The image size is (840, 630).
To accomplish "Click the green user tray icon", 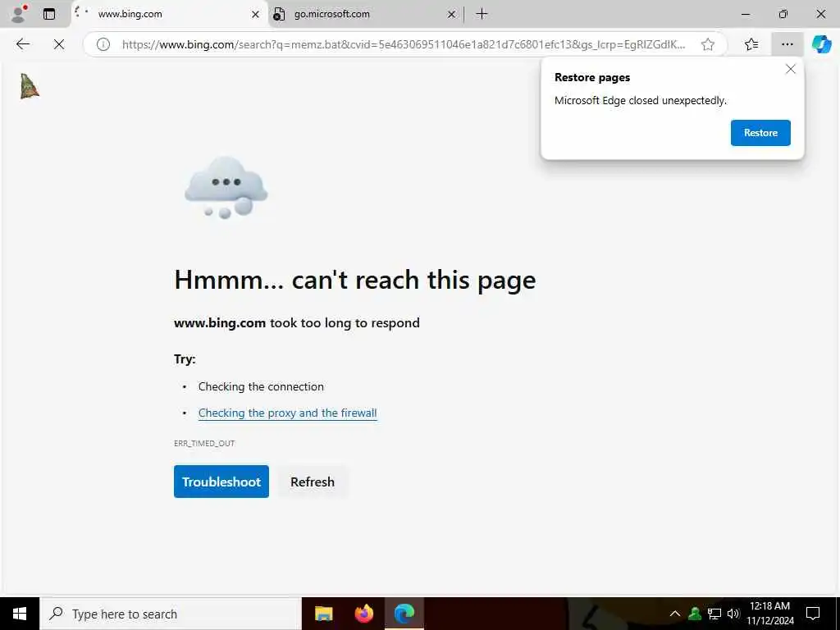I will point(695,614).
